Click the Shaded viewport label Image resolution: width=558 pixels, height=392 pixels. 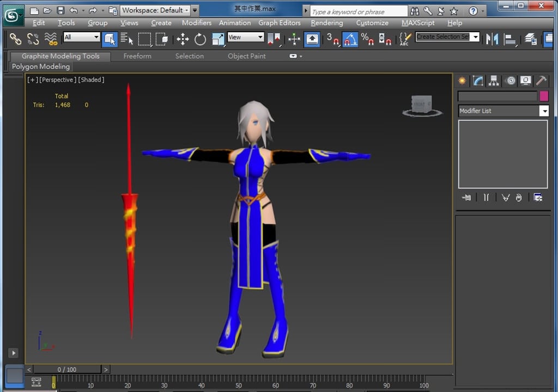(x=91, y=79)
